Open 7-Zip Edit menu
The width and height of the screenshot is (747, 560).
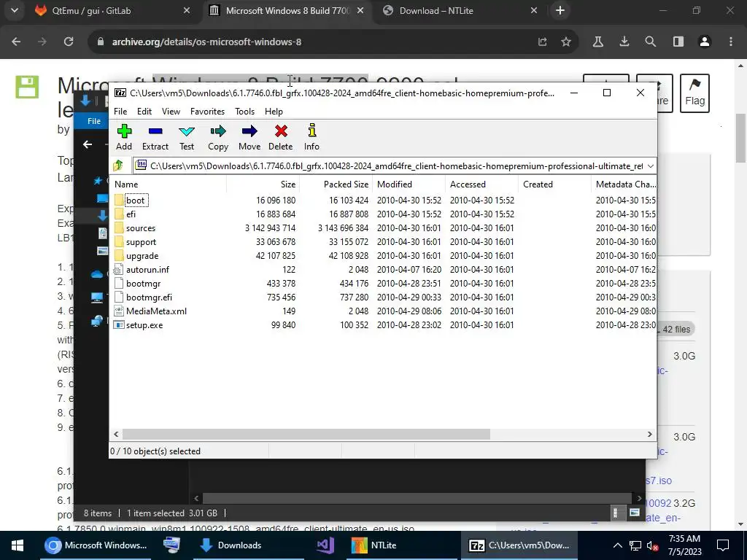pos(144,112)
